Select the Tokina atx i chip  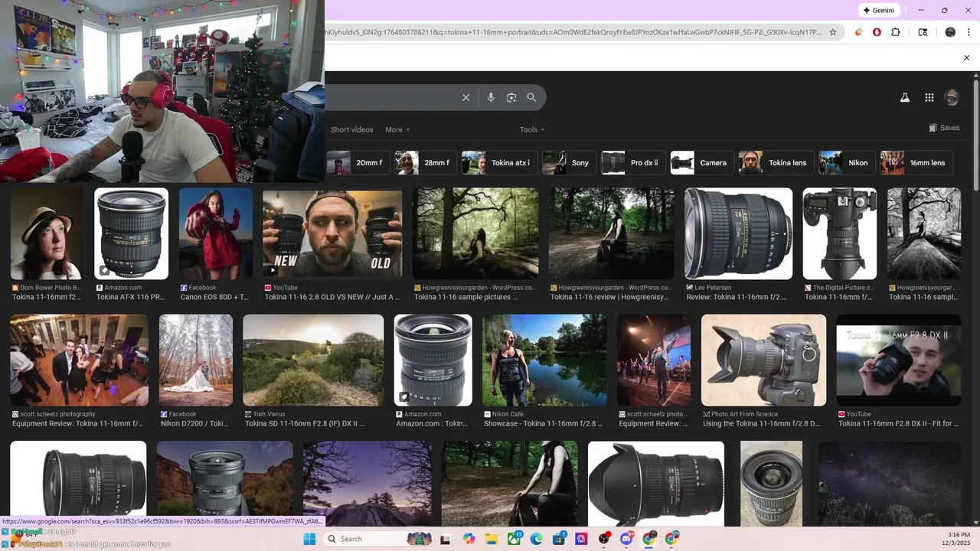click(x=498, y=163)
